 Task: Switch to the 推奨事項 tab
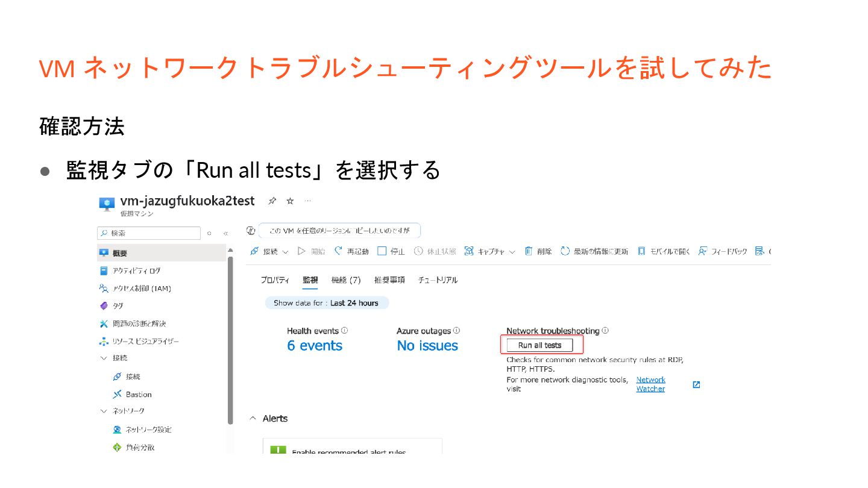click(x=389, y=280)
